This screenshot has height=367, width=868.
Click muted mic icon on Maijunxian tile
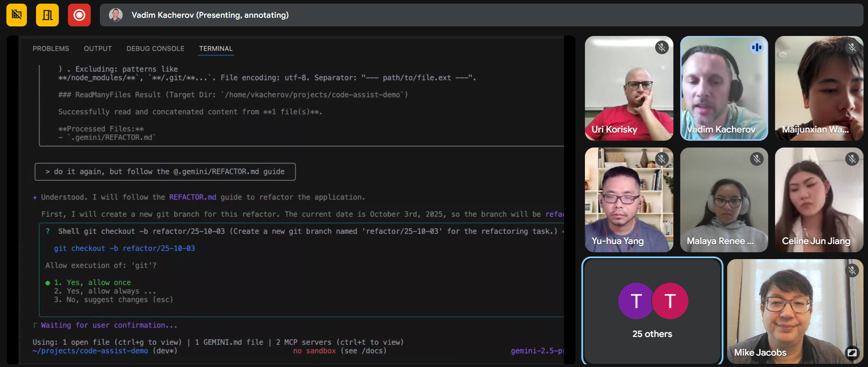(x=852, y=47)
